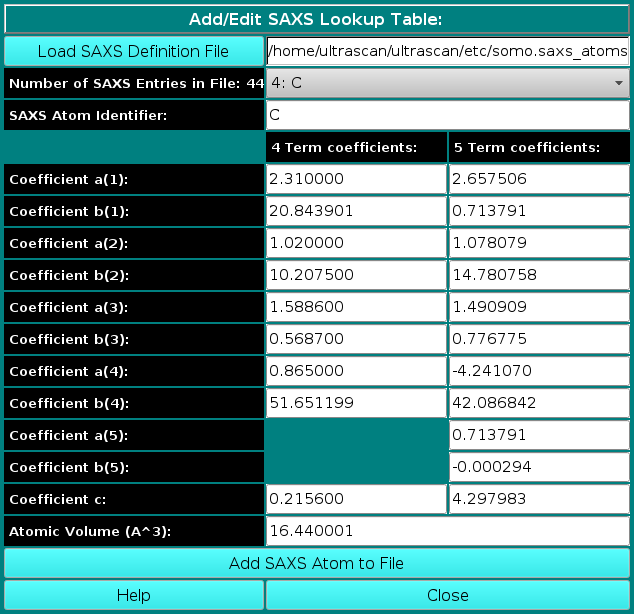
Task: Click the Atomic Volume field 16.440001
Action: pos(447,531)
